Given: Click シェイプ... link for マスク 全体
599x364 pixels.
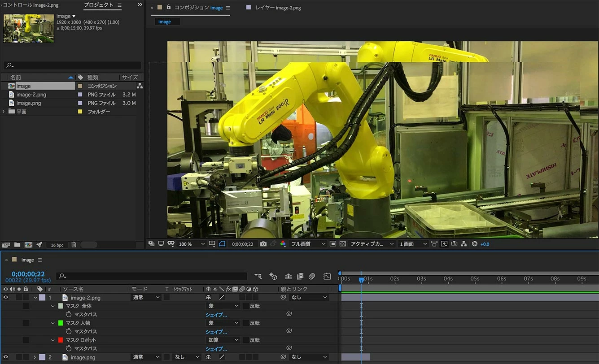Looking at the screenshot, I should point(216,315).
